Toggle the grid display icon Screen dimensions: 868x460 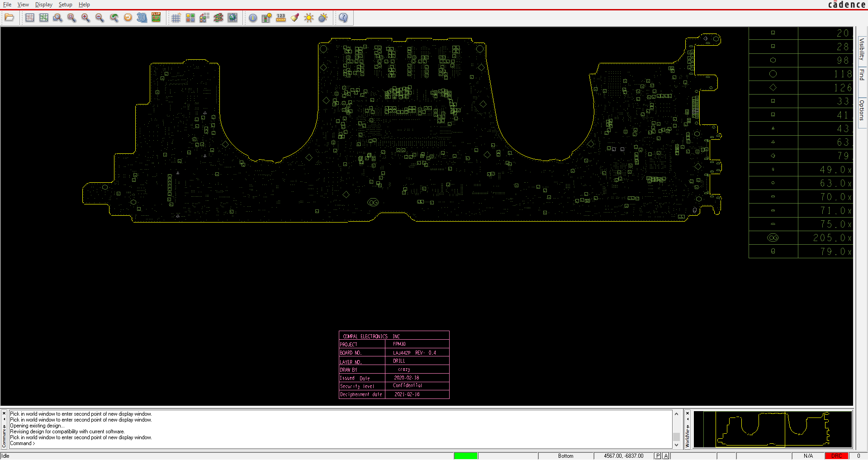tap(176, 18)
